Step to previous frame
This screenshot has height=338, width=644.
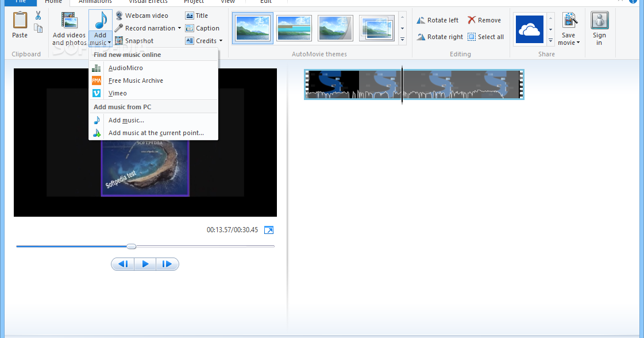[x=123, y=264]
